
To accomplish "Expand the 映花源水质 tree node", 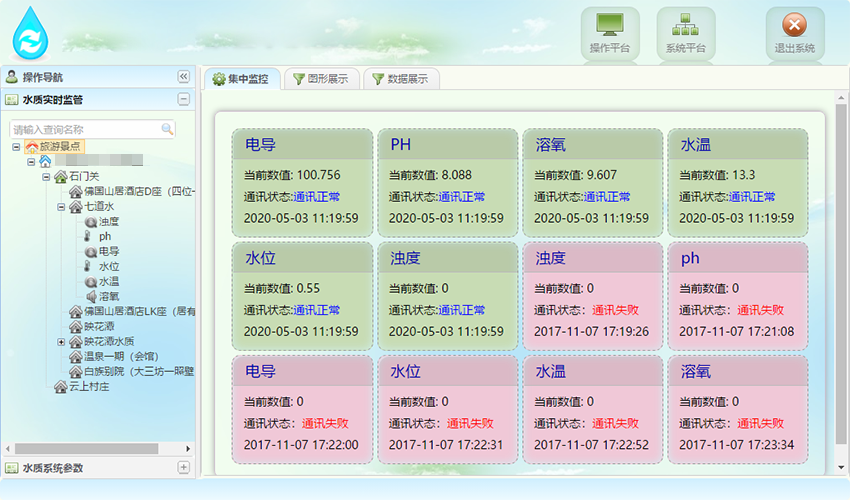I will (x=61, y=341).
